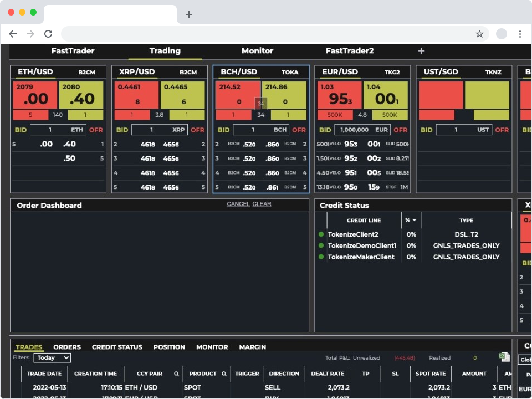Open the CREDIT STATUS bottom tab
The height and width of the screenshot is (399, 532).
click(117, 347)
